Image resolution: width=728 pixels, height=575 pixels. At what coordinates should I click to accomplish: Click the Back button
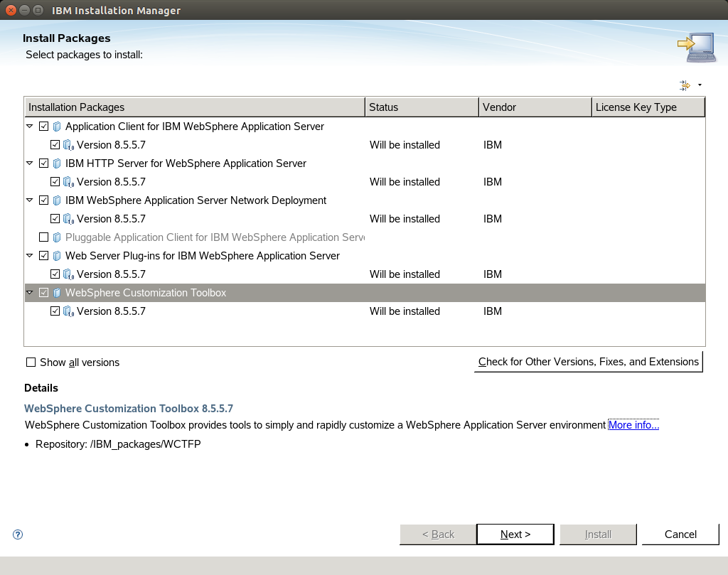[x=438, y=534]
